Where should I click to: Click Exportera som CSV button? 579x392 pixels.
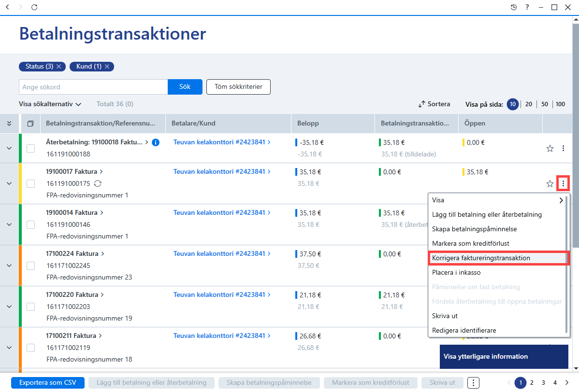[x=48, y=382]
